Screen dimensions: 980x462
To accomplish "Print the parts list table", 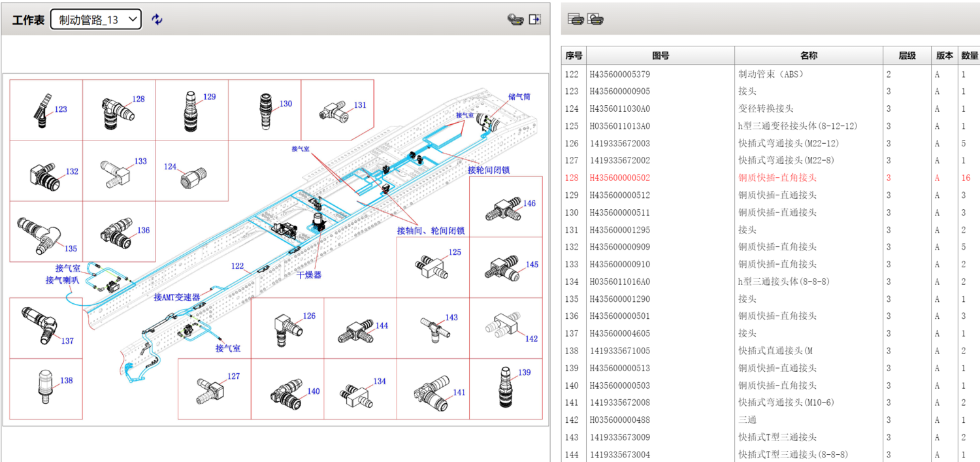I will [x=575, y=20].
